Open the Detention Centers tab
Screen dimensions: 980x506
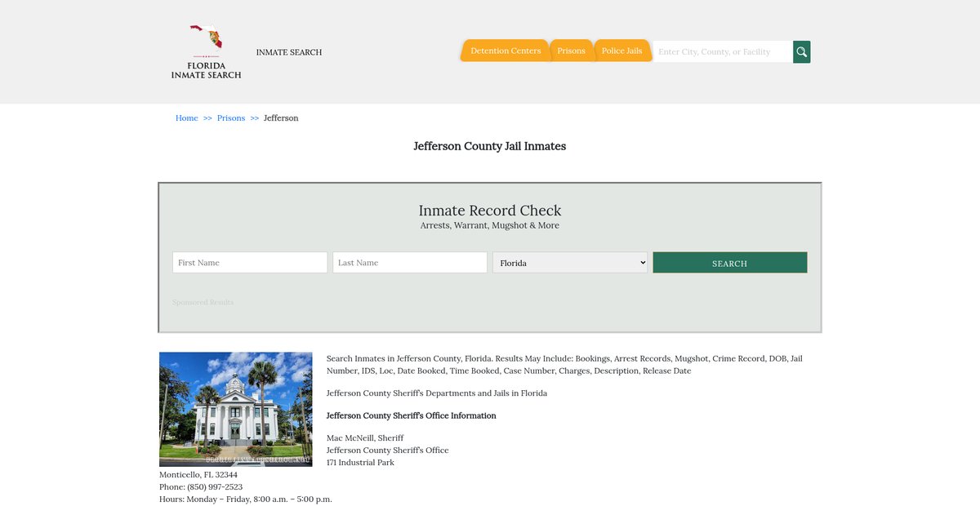[x=506, y=51]
